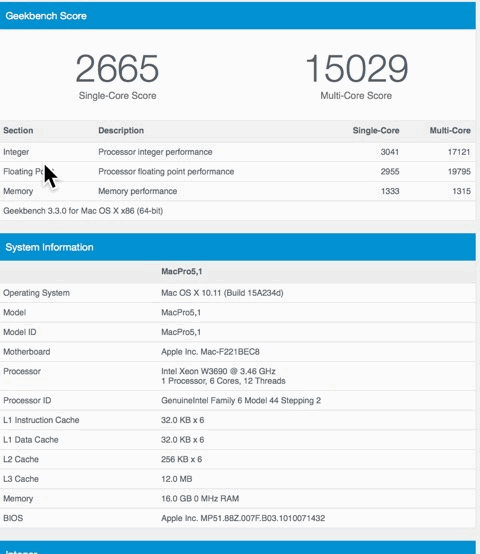The width and height of the screenshot is (480, 554).
Task: Click the Operating System label
Action: [36, 293]
